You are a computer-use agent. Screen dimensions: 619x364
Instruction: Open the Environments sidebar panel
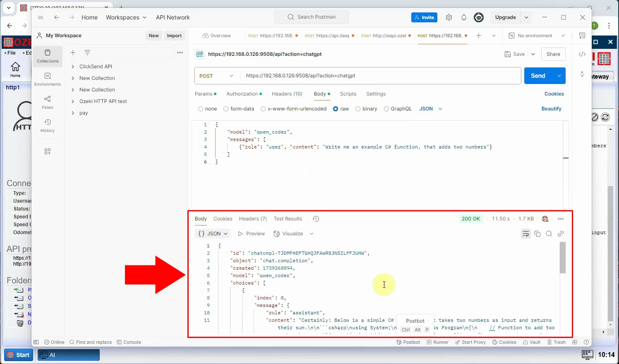pyautogui.click(x=48, y=79)
